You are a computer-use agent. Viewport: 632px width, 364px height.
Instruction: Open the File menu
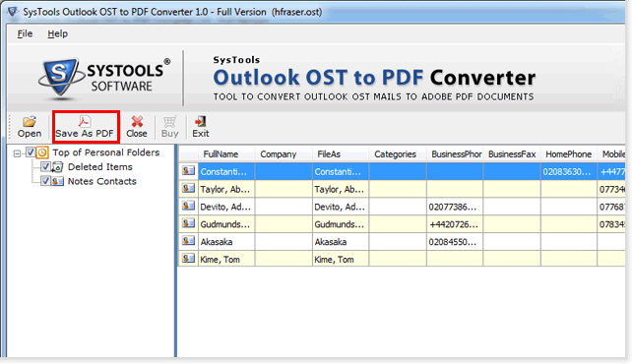click(x=25, y=33)
